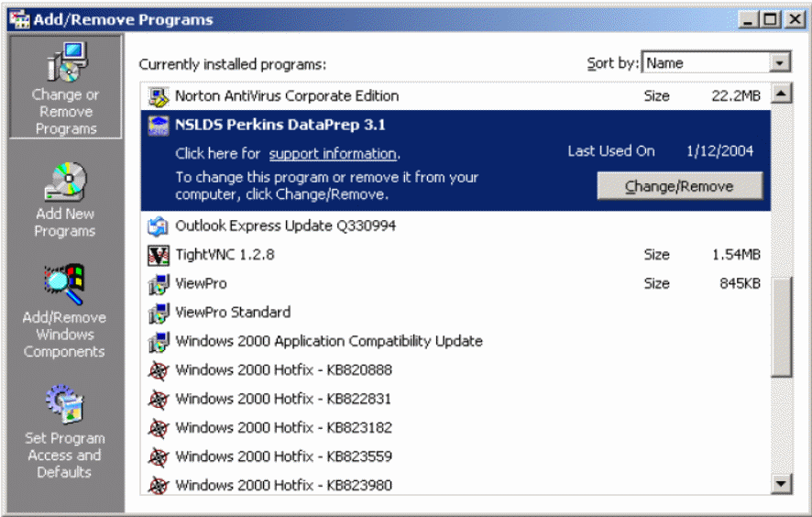Screen dimensions: 812x517
Task: Click the vertical scrollbar thumb
Action: click(x=781, y=326)
